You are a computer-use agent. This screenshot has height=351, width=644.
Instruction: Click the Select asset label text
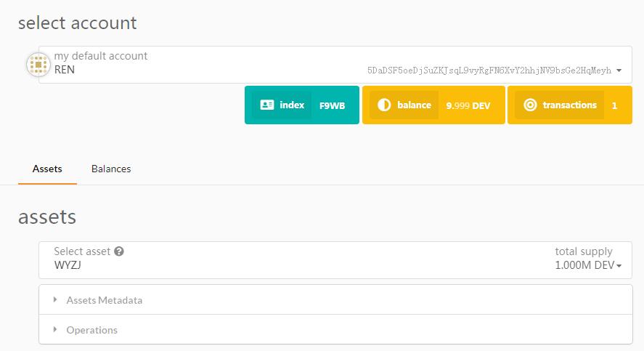point(82,251)
